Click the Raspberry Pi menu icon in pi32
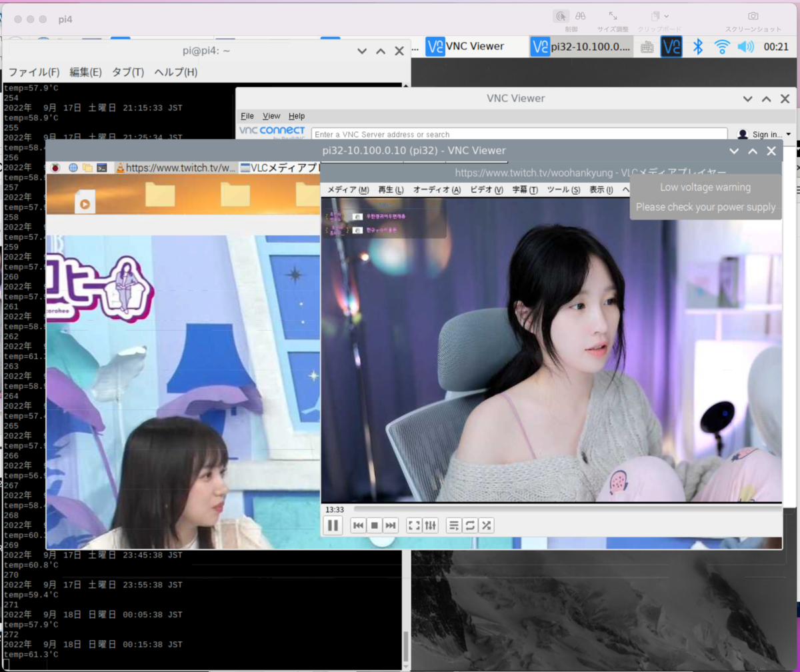 click(55, 168)
